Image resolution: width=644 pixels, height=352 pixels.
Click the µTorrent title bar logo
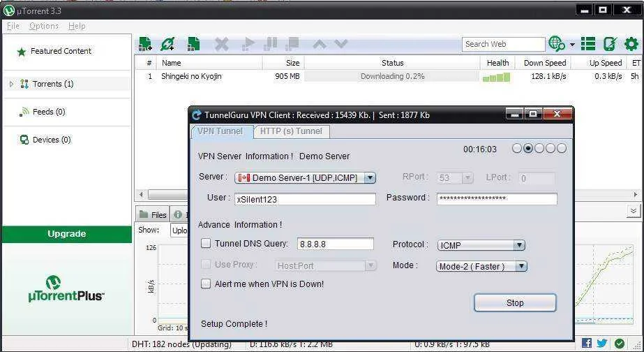coord(8,10)
